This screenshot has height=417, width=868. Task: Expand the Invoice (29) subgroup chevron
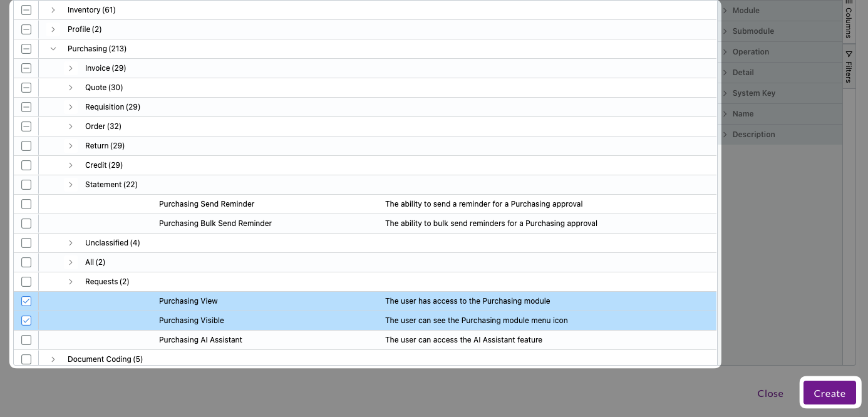pos(71,68)
